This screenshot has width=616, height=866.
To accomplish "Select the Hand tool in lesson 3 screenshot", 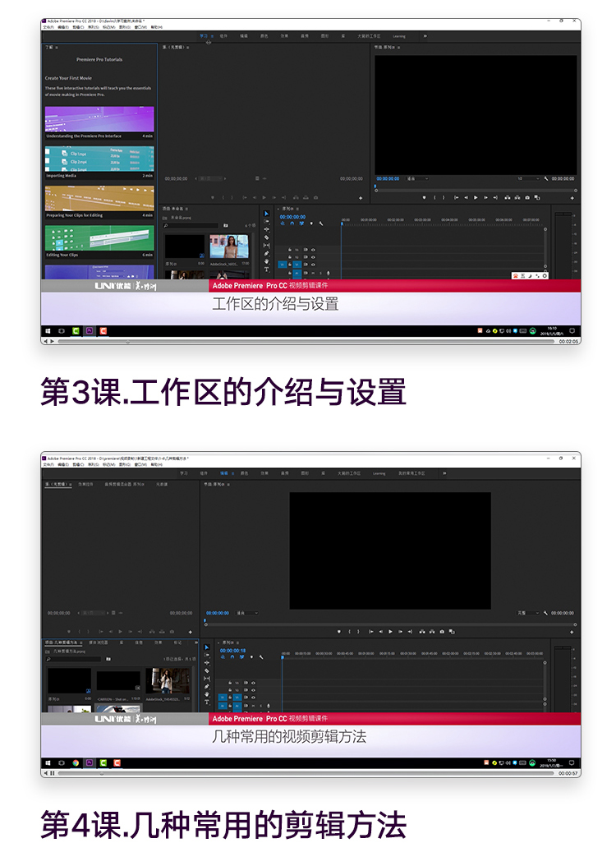I will click(x=267, y=261).
